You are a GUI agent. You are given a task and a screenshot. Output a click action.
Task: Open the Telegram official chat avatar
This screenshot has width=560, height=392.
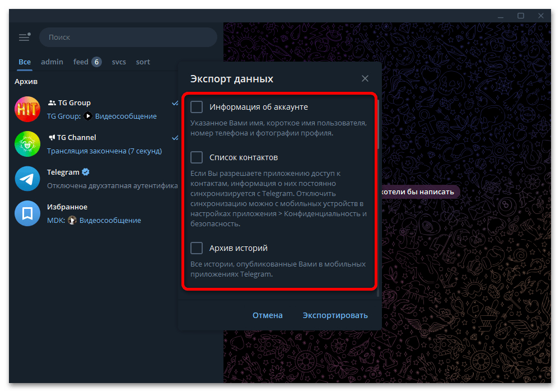[27, 179]
